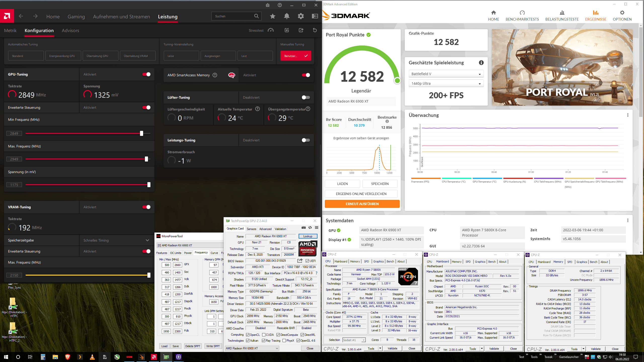644x362 pixels.
Task: Take a GPU-Z screenshot with camera icon
Action: [x=304, y=228]
